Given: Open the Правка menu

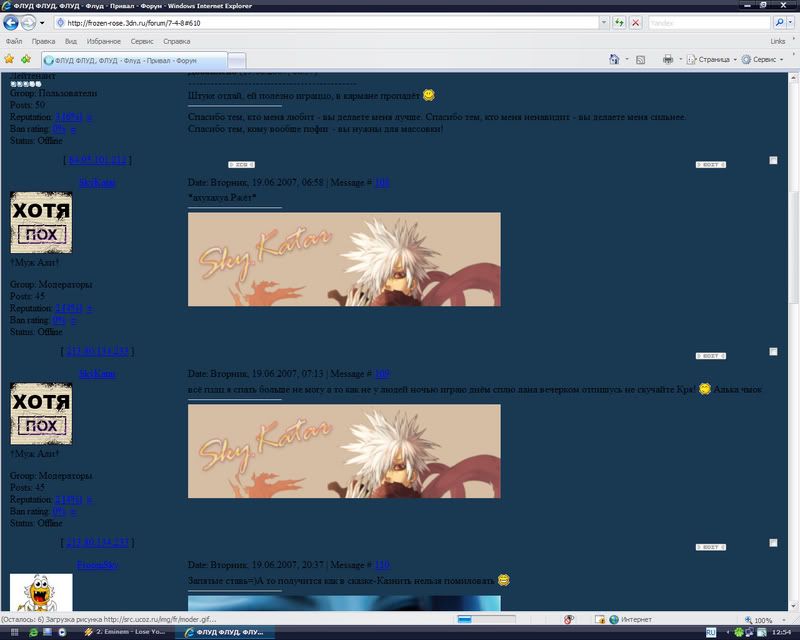Looking at the screenshot, I should pyautogui.click(x=43, y=41).
